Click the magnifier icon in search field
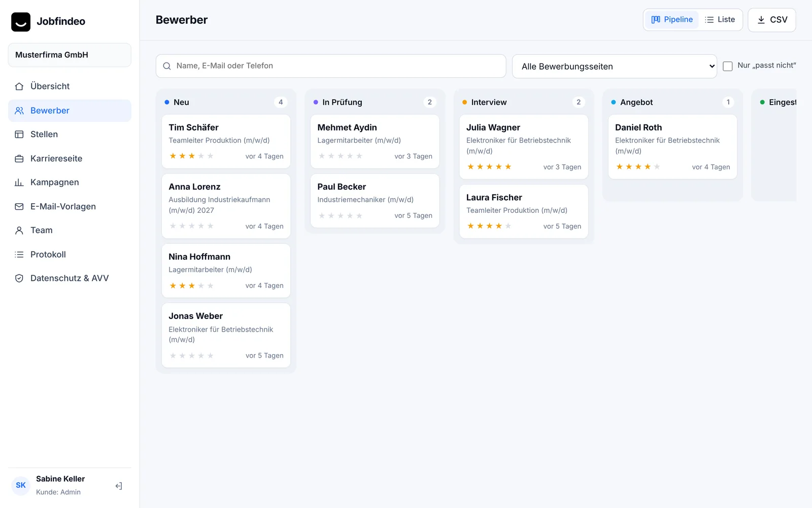The image size is (812, 508). tap(167, 66)
